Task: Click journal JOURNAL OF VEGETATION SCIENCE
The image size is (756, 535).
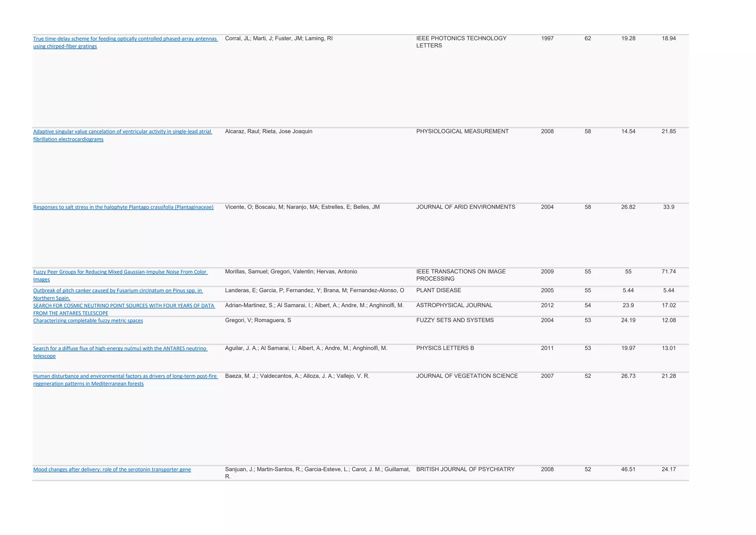Action: click(467, 376)
